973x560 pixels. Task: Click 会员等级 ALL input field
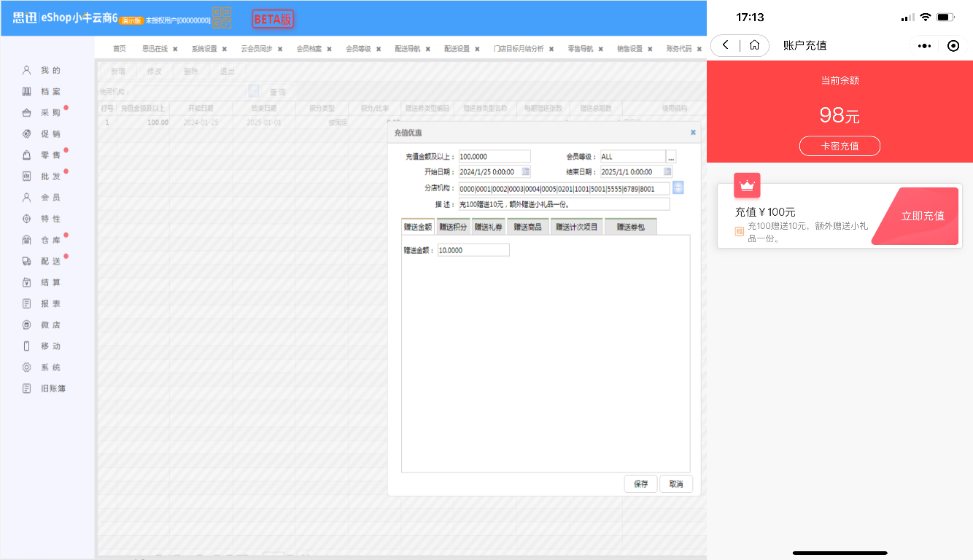coord(633,156)
